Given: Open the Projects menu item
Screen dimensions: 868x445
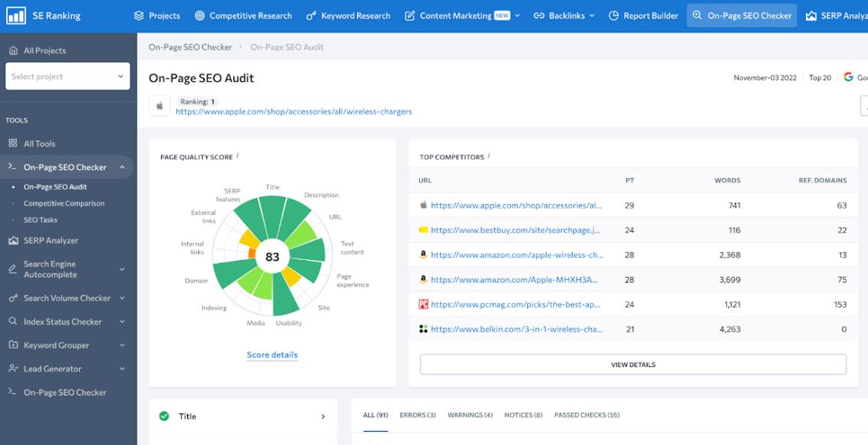Looking at the screenshot, I should click(x=157, y=15).
